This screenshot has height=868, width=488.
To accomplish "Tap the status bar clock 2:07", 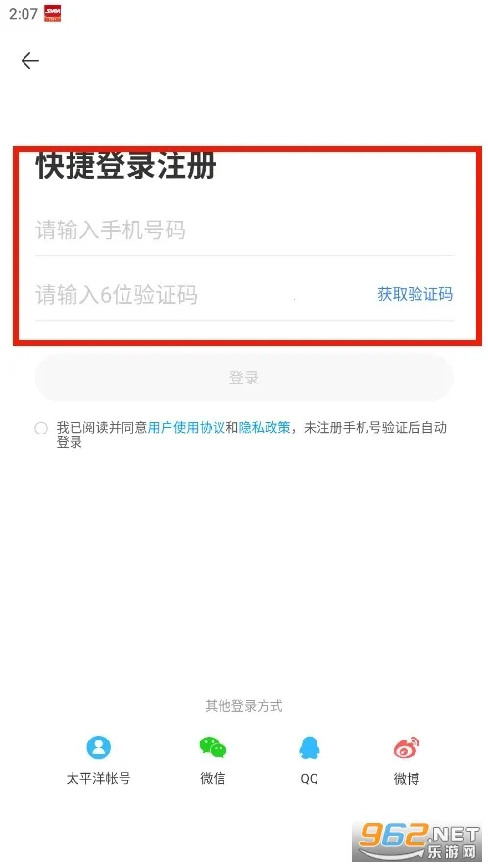I will click(x=24, y=14).
